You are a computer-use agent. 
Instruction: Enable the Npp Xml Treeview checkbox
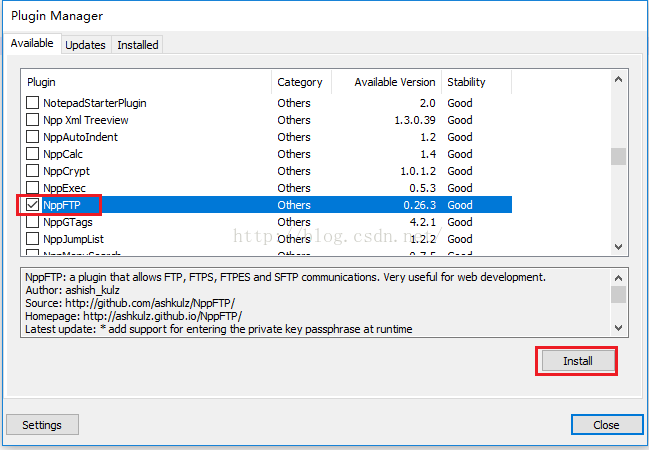pyautogui.click(x=33, y=120)
